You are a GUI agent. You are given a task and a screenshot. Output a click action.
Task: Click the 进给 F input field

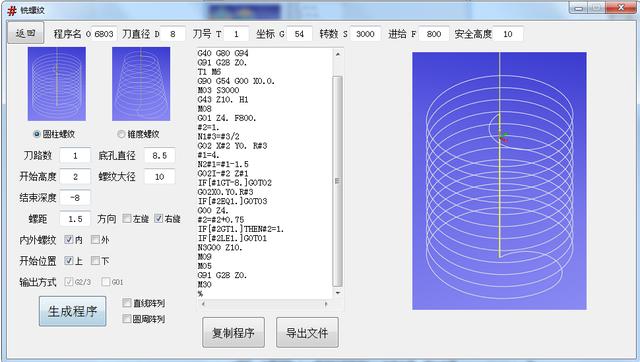pyautogui.click(x=433, y=34)
